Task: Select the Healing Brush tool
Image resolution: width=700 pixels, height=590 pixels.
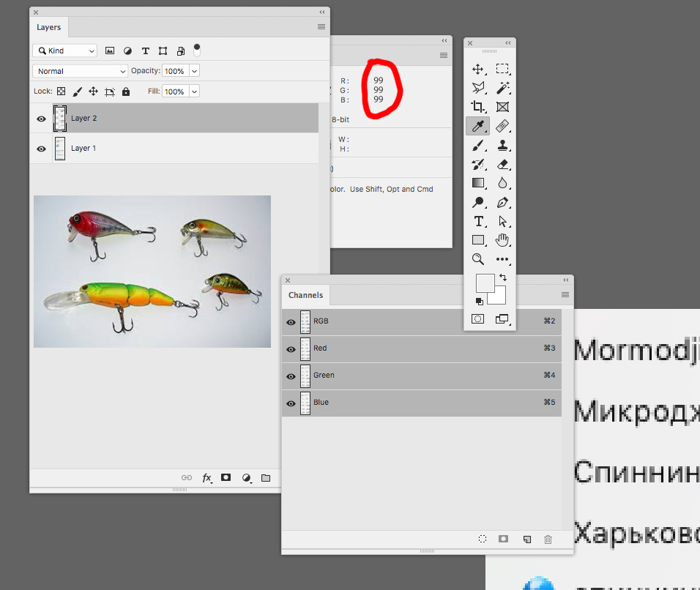Action: point(502,126)
